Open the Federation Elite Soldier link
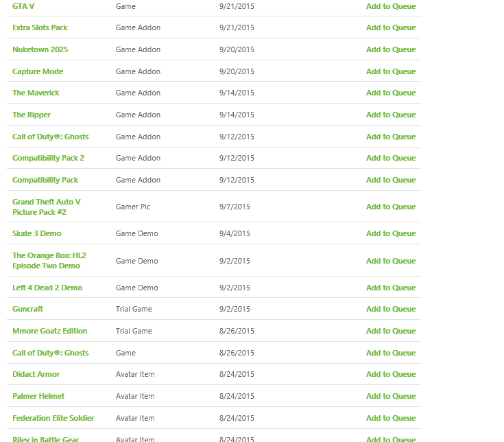The width and height of the screenshot is (504, 442). coord(53,418)
